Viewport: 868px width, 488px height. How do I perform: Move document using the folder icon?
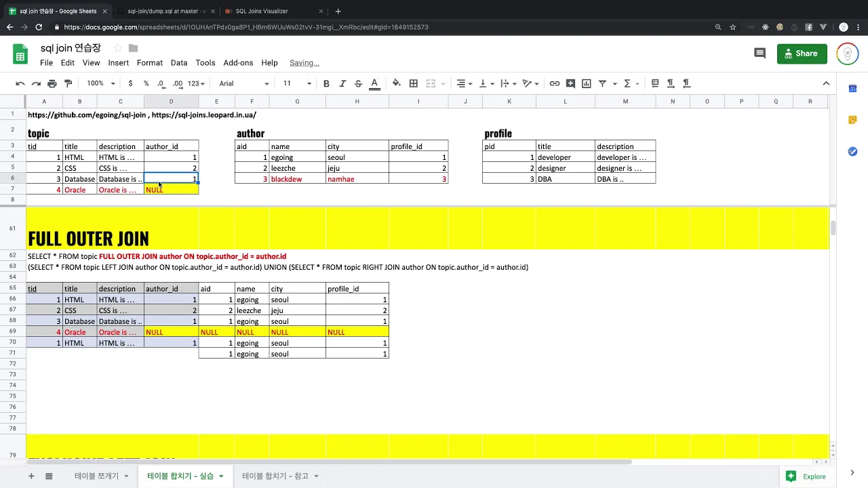pyautogui.click(x=133, y=48)
